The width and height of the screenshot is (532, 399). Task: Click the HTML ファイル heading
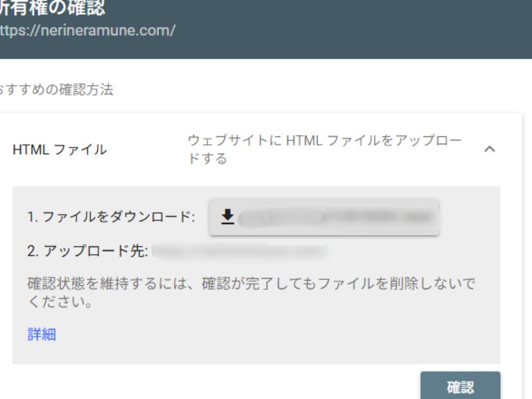[x=60, y=150]
